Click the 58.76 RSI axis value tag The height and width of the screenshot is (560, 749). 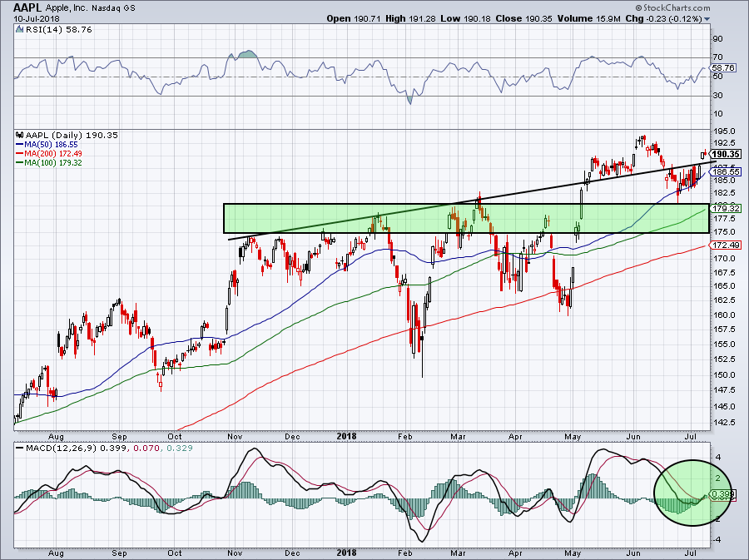722,68
